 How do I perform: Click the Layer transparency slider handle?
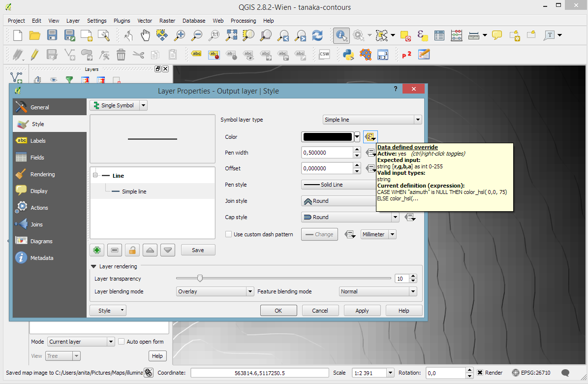click(200, 279)
